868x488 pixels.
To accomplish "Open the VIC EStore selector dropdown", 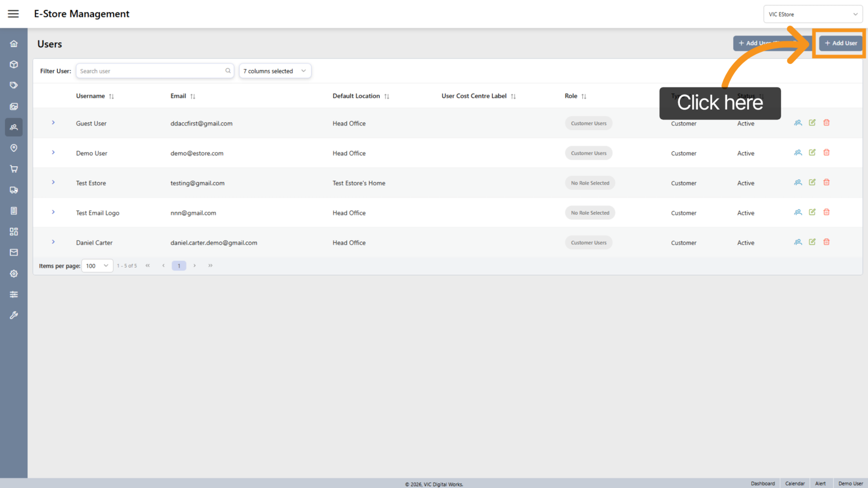I will pyautogui.click(x=813, y=14).
